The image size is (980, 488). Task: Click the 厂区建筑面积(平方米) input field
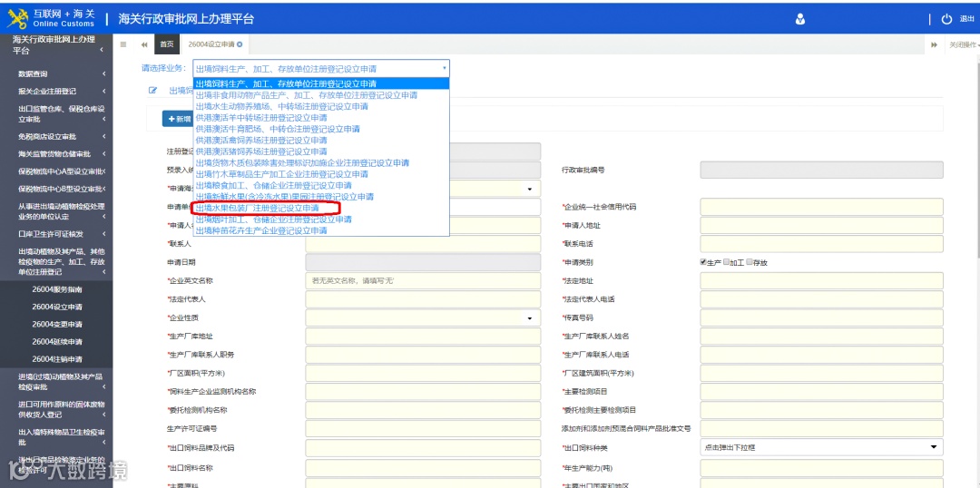pyautogui.click(x=821, y=373)
